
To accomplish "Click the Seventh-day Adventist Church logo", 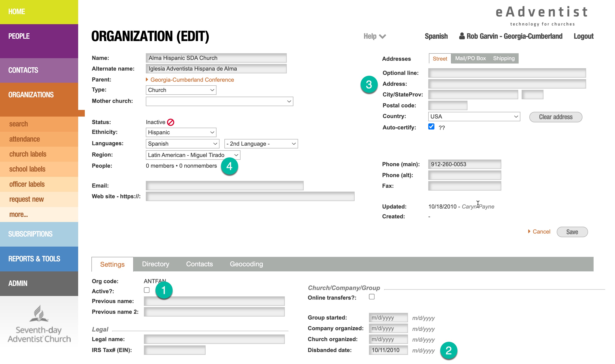I will (39, 324).
